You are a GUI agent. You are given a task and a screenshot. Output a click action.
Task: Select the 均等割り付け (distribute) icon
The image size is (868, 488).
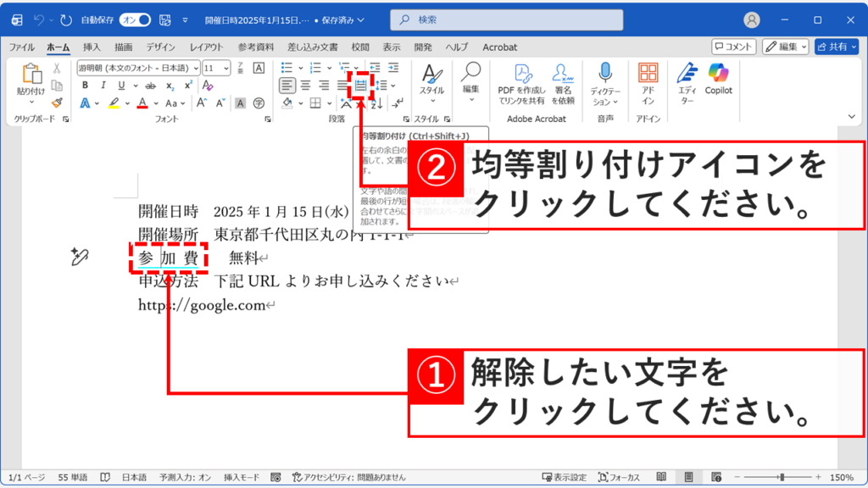[x=359, y=86]
